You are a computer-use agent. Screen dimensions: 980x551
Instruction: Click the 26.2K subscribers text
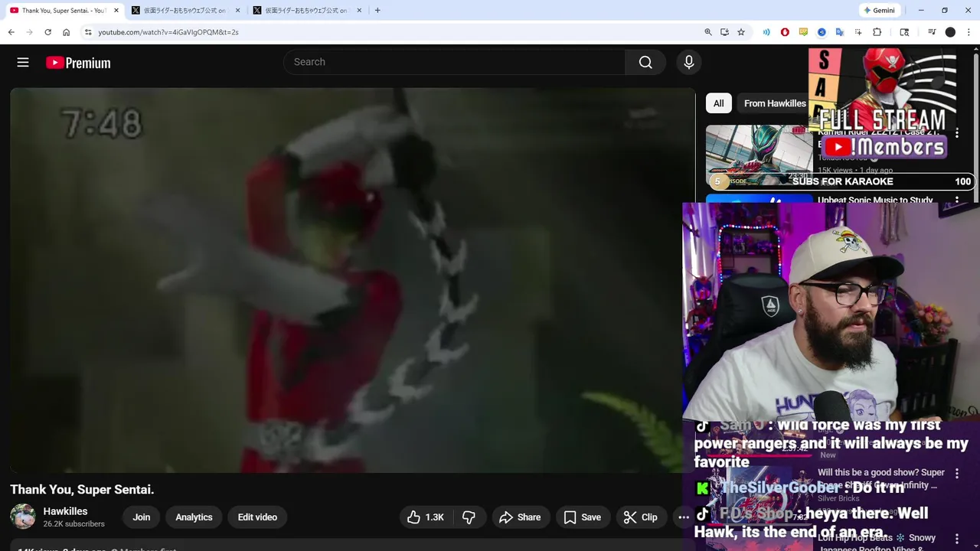tap(73, 524)
